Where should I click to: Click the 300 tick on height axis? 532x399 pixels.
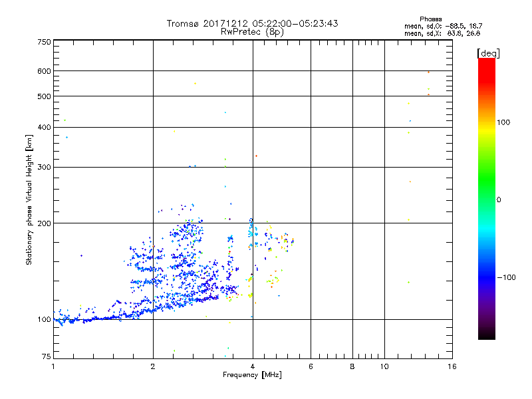click(44, 167)
